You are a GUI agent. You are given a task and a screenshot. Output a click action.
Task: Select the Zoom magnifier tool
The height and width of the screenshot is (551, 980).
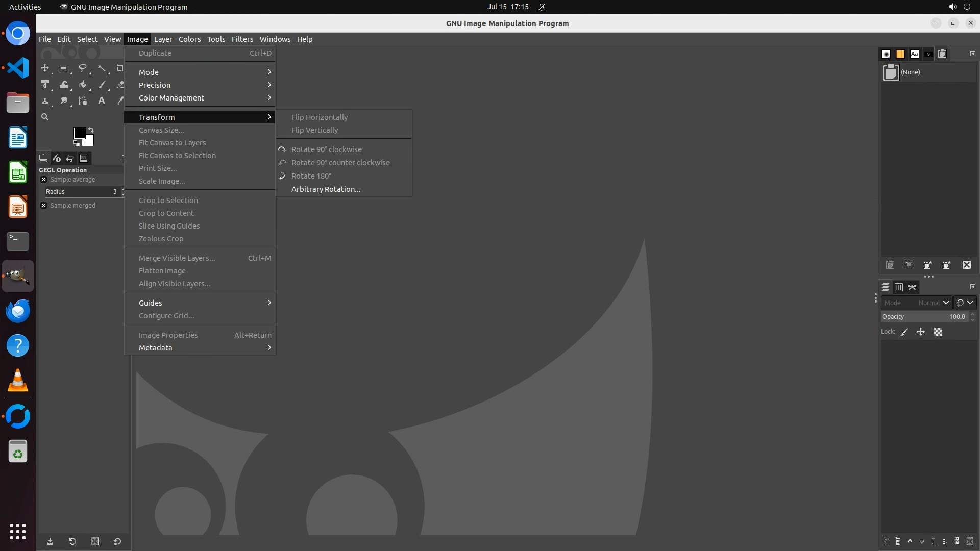(x=45, y=117)
